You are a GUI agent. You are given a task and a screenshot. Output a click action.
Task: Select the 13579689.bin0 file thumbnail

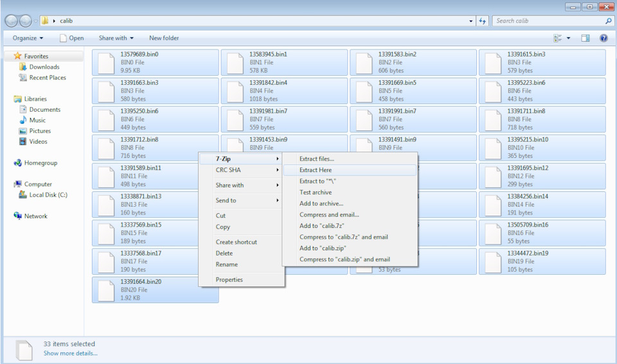click(107, 63)
